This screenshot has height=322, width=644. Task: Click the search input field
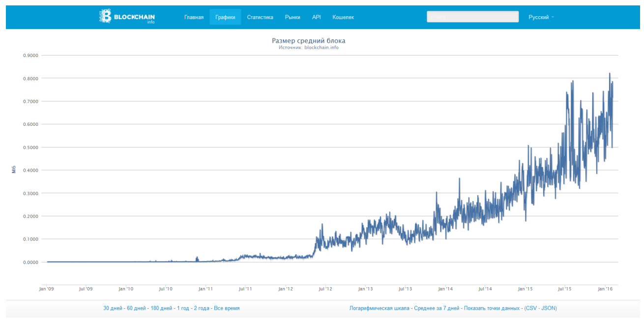pyautogui.click(x=472, y=17)
